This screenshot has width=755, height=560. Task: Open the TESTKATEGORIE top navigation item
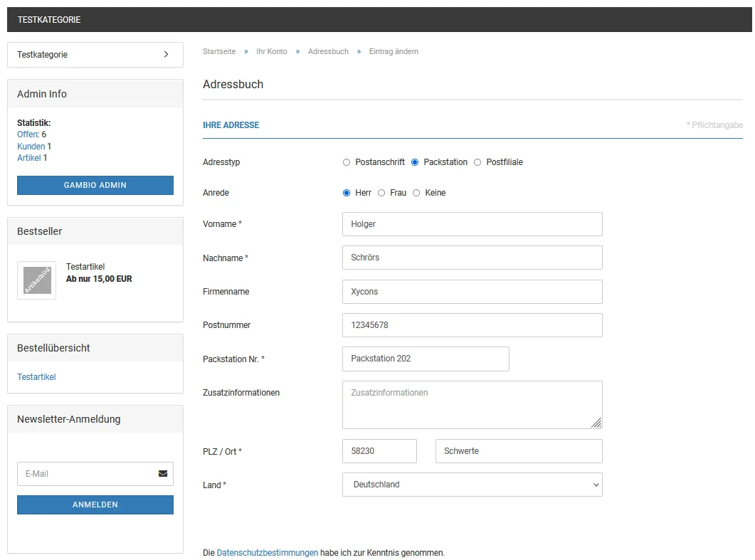[49, 20]
